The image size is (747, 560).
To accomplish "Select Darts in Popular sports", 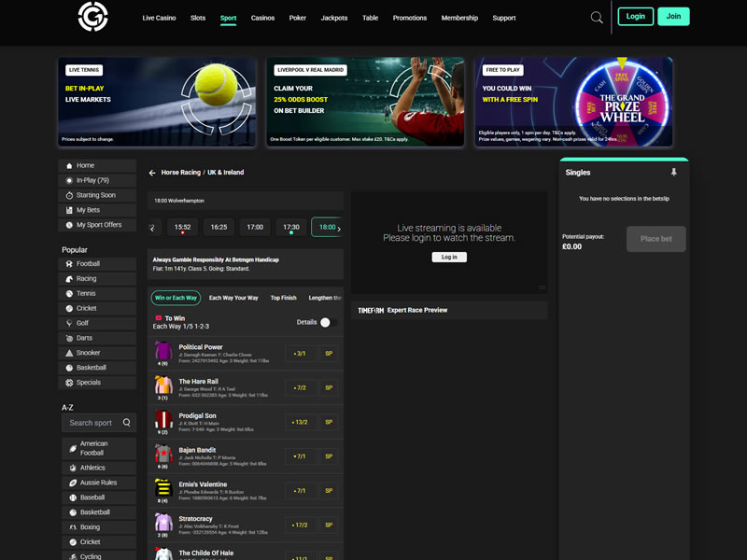I will 84,338.
